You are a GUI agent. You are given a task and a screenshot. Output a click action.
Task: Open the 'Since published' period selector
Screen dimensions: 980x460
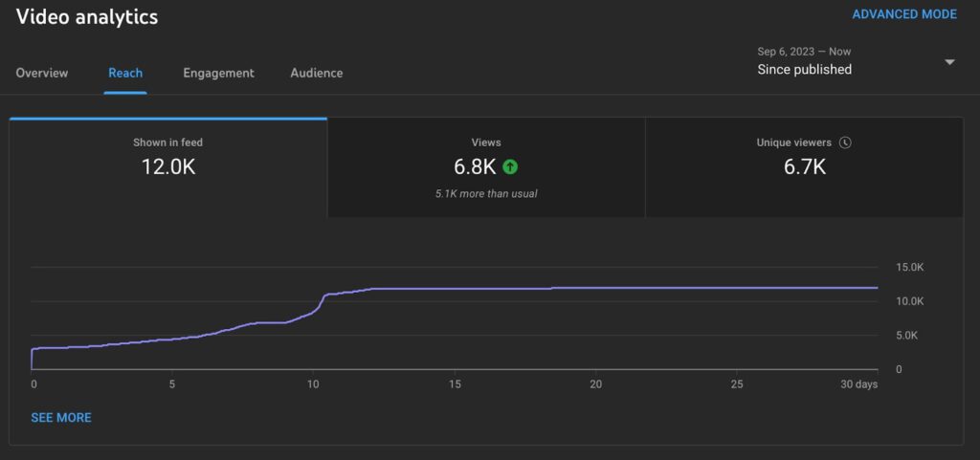tap(804, 70)
